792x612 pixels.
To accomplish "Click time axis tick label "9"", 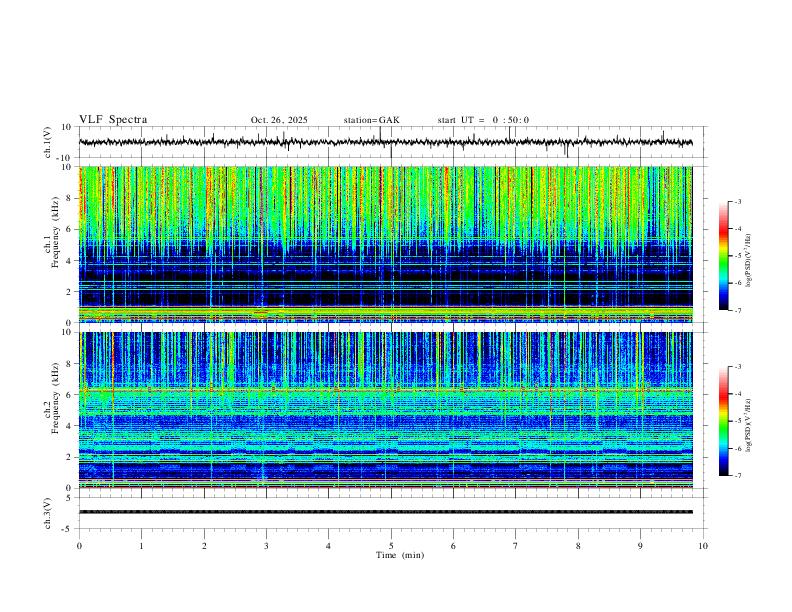I will (x=640, y=546).
